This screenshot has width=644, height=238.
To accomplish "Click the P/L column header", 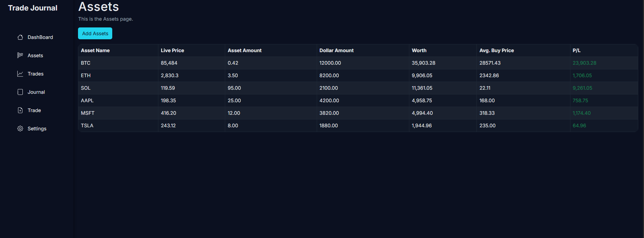I will coord(576,50).
